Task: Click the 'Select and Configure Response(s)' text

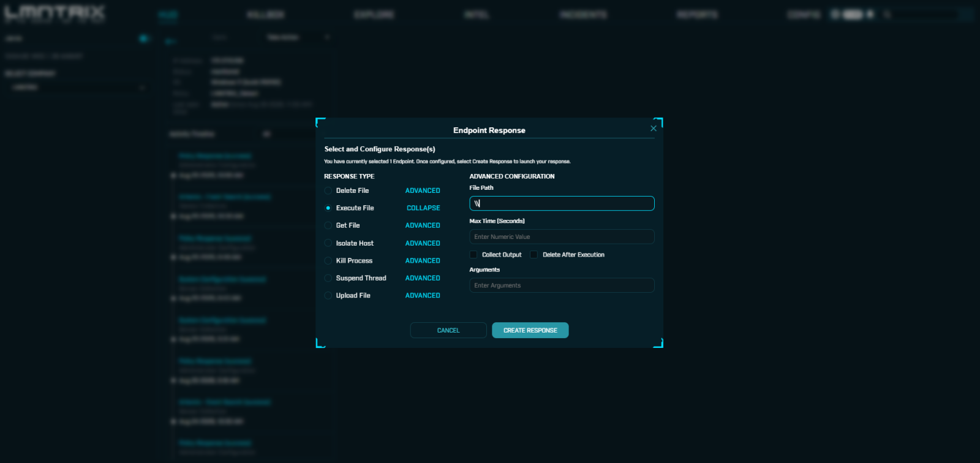Action: (380, 149)
